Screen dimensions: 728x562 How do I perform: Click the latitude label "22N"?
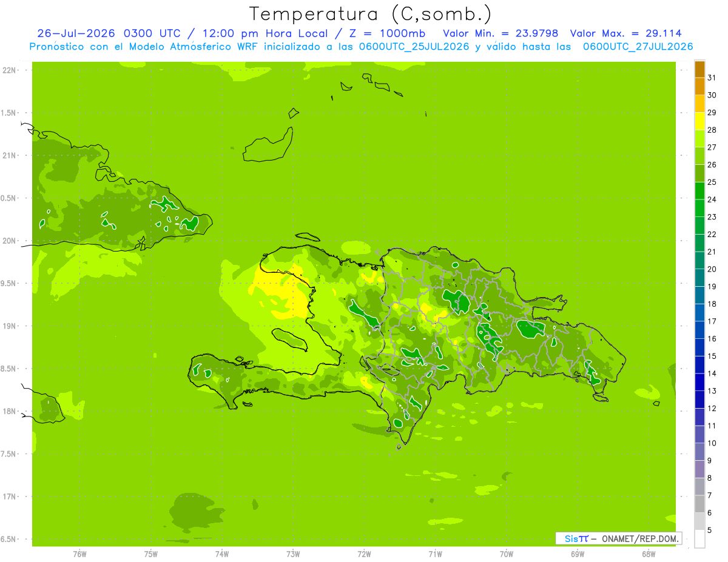click(x=10, y=70)
